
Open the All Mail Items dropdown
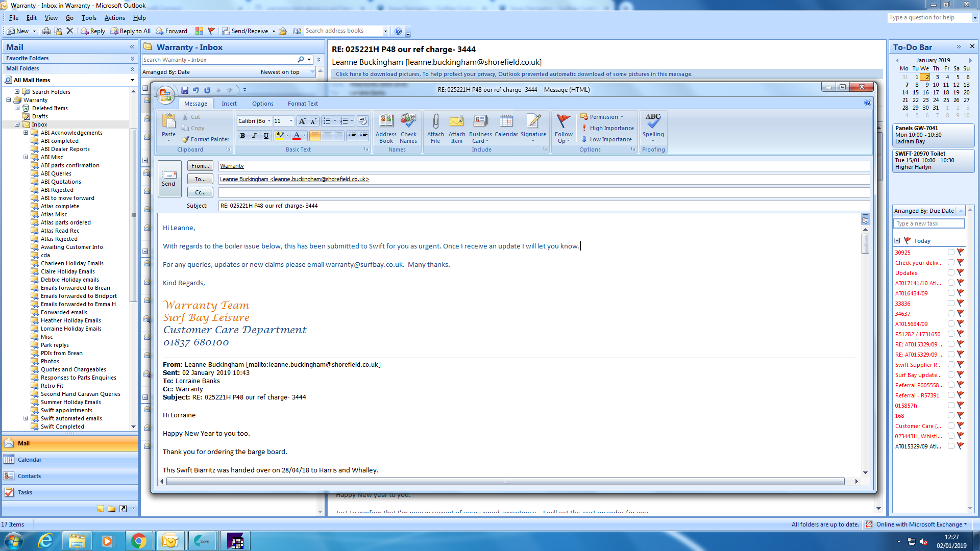coord(132,80)
